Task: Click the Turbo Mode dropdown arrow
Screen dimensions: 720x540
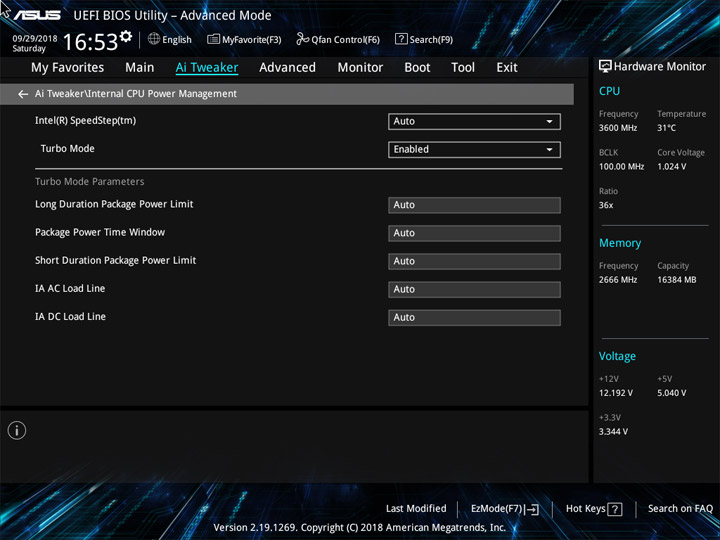Action: pos(549,150)
